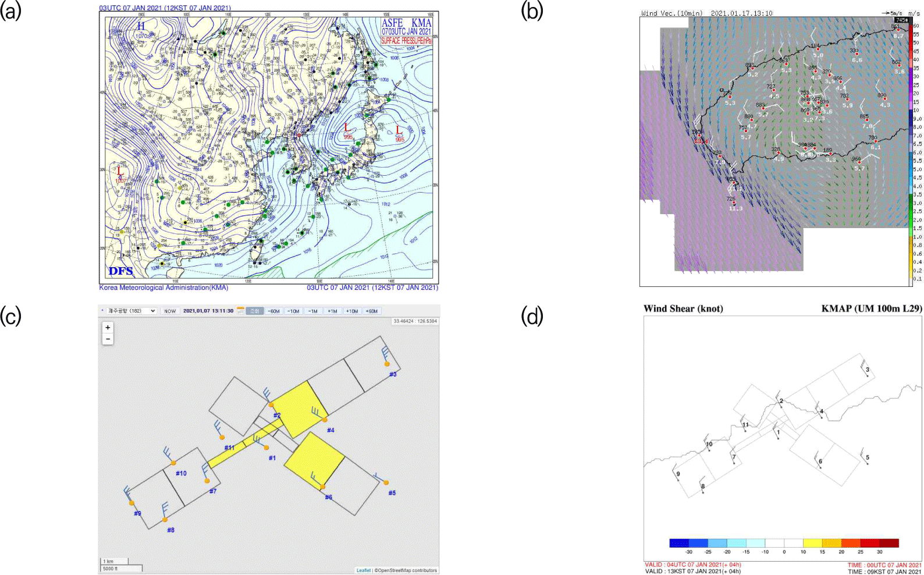Click the date-time field 2021,01,07 13:11:30
Viewport: 924px width, 575px height.
click(208, 311)
